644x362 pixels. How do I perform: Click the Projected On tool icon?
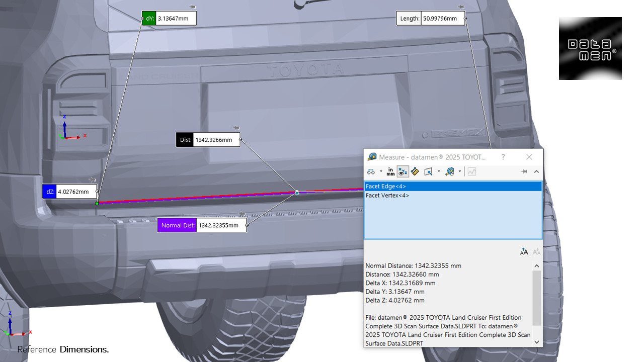coord(428,171)
